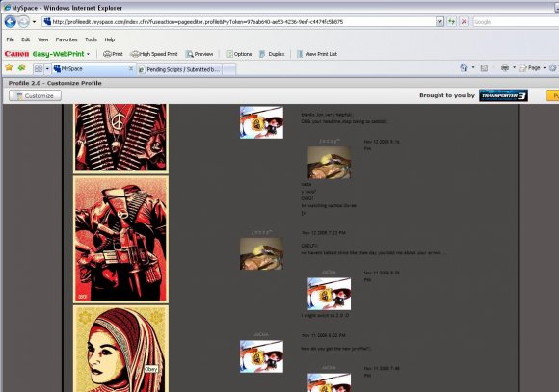Viewport: 559px width, 392px height.
Task: Click avatar on Nov 11 9:26 PM comment
Action: click(x=329, y=294)
